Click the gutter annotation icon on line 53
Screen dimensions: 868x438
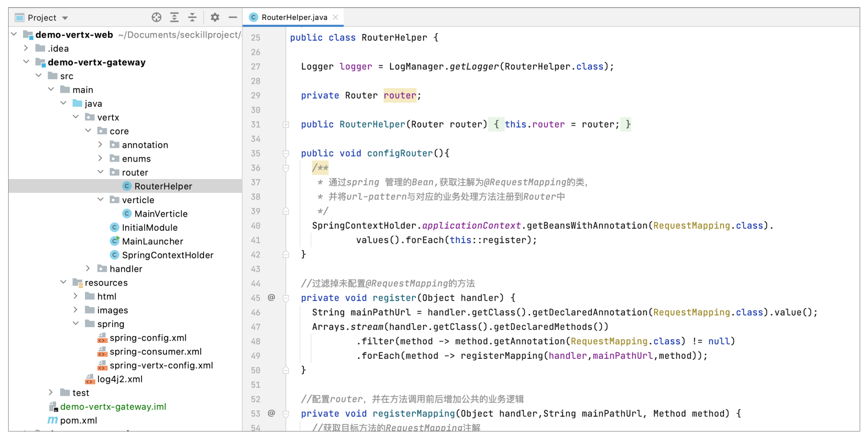point(271,413)
